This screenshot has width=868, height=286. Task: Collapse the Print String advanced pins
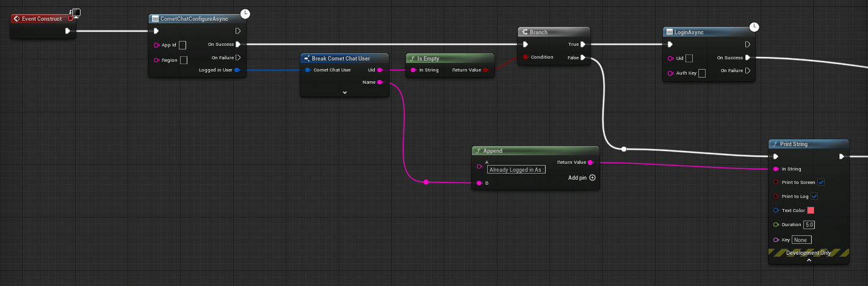[809, 260]
